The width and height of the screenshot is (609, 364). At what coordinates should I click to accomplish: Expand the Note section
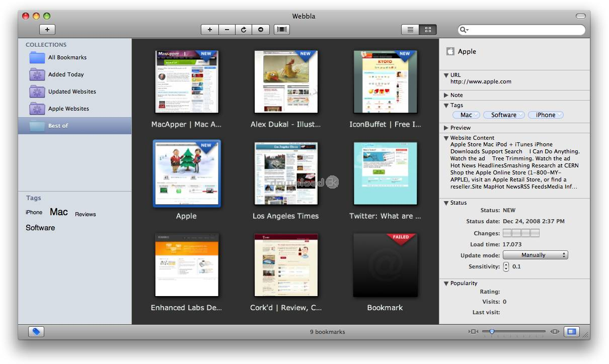tap(446, 95)
